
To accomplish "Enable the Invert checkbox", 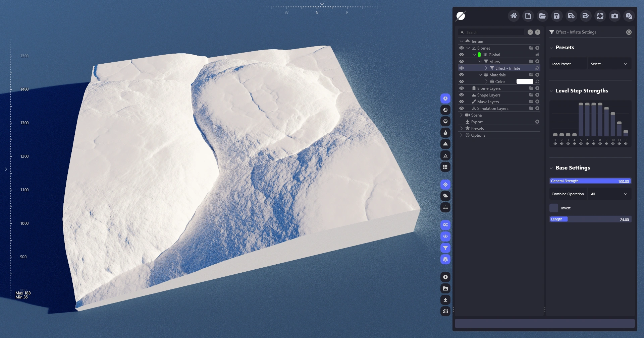I will click(x=554, y=208).
